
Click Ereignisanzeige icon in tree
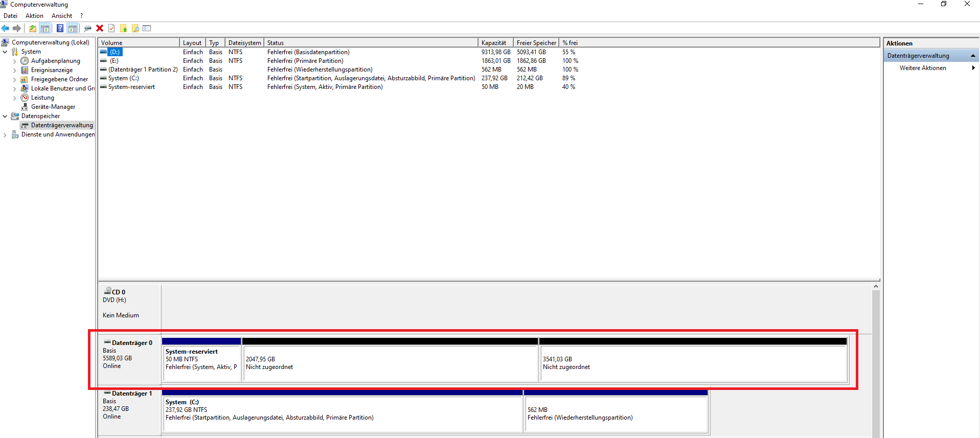[25, 70]
